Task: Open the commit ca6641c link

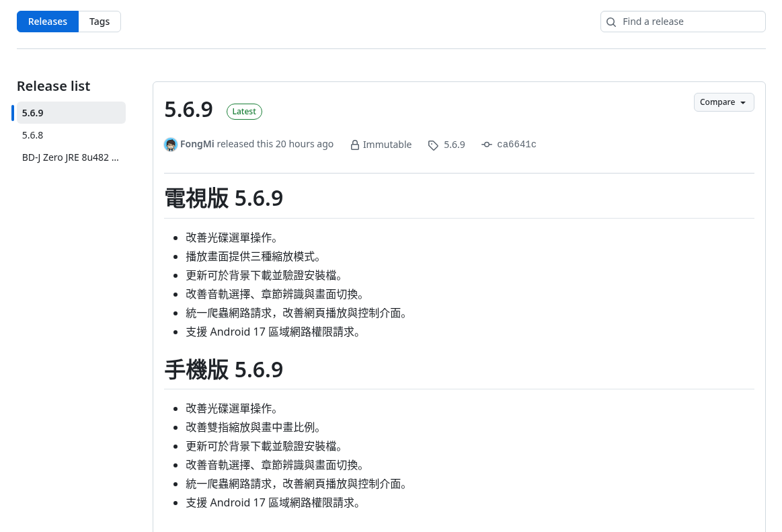Action: coord(516,144)
